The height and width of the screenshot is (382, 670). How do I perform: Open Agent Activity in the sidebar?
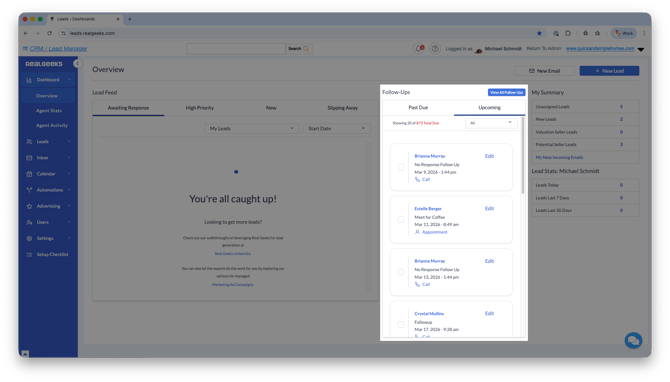click(x=52, y=126)
